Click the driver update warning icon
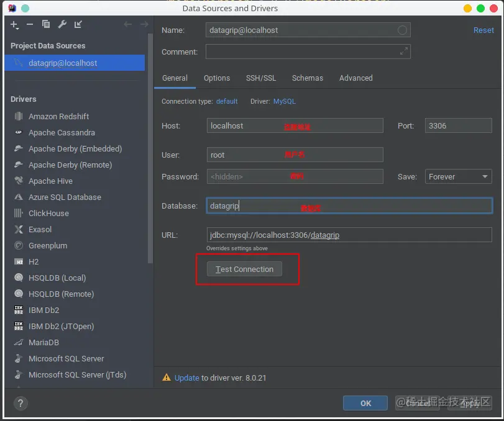Image resolution: width=504 pixels, height=421 pixels. click(167, 378)
